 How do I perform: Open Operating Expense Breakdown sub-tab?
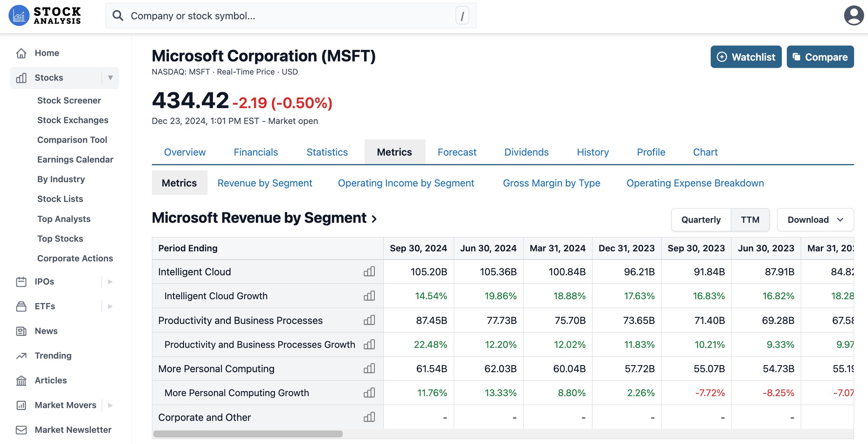695,183
